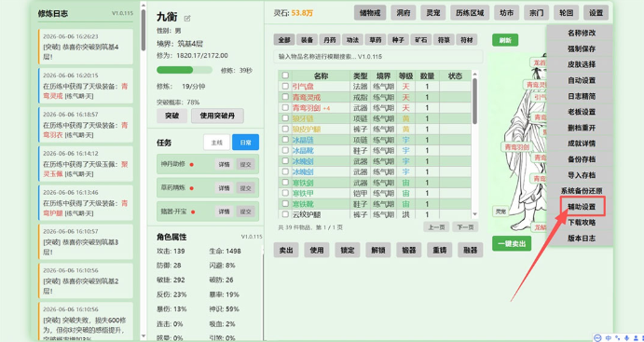Select the 日常 task tab
Screen dimensions: 644x342
coord(246,143)
